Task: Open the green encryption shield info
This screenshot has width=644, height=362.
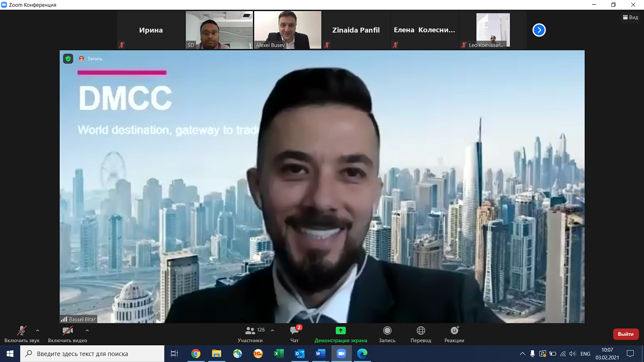Action: [x=68, y=59]
